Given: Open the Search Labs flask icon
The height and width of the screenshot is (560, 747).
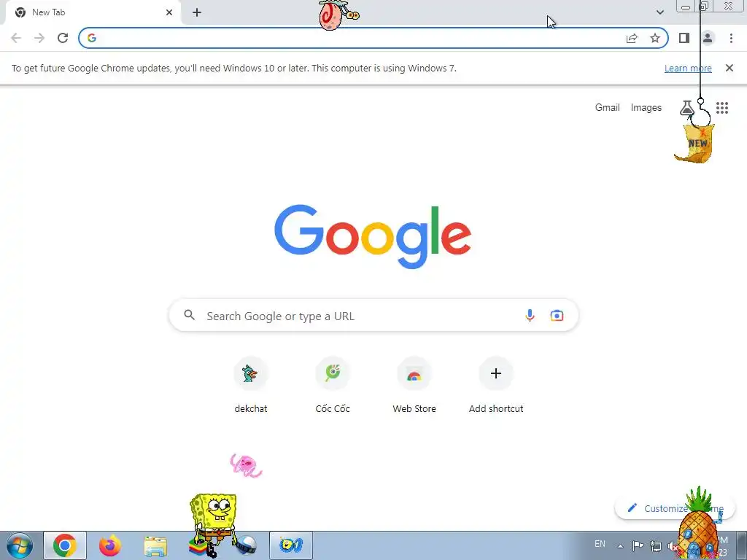Looking at the screenshot, I should tap(686, 108).
